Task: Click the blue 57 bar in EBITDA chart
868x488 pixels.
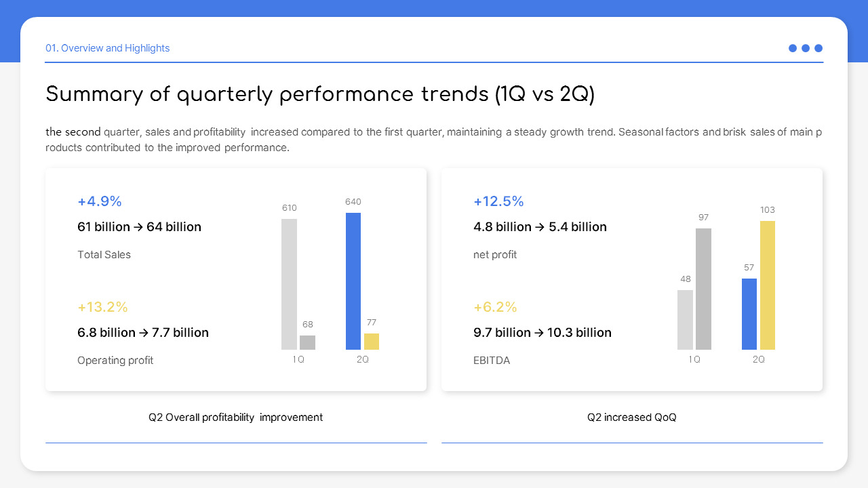Action: pyautogui.click(x=749, y=315)
